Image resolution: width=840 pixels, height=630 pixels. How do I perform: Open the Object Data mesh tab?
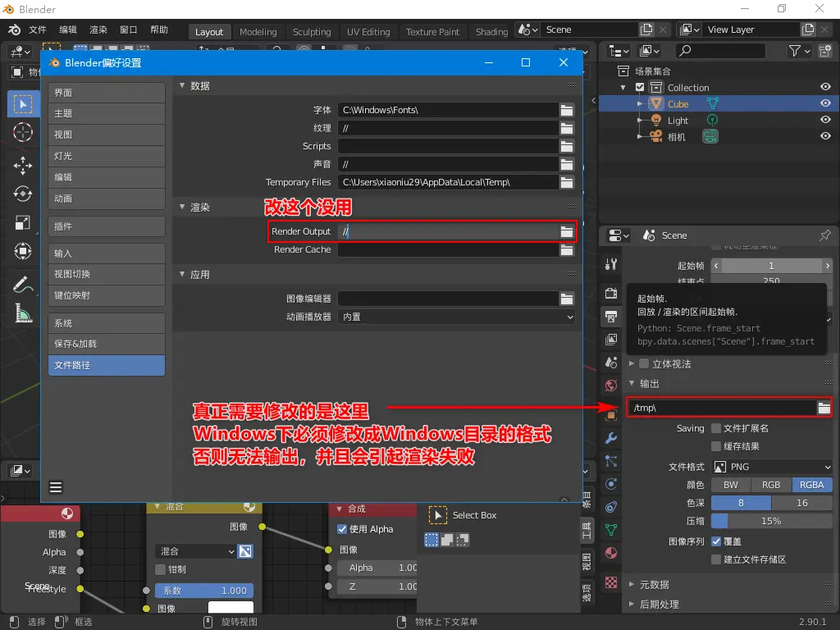(x=611, y=531)
